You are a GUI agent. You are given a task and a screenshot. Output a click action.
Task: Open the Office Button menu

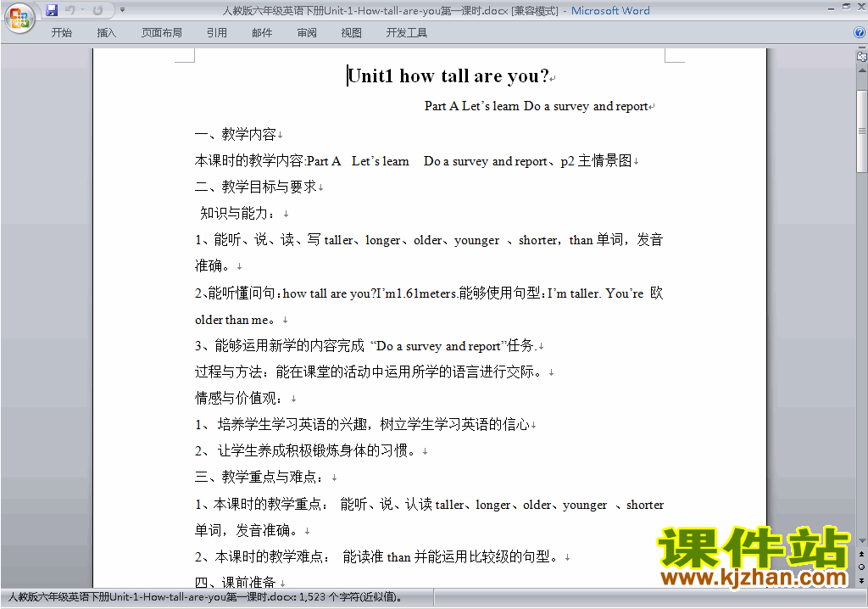coord(19,18)
